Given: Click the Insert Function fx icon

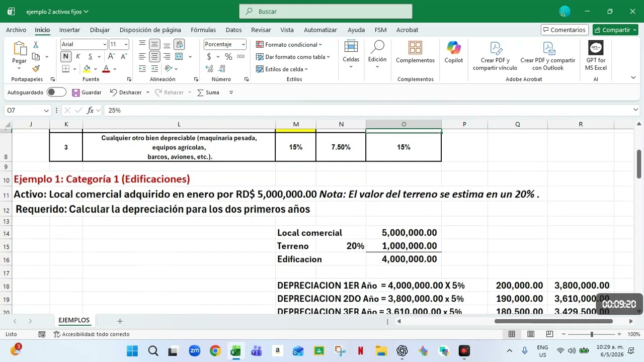Looking at the screenshot, I should [91, 110].
